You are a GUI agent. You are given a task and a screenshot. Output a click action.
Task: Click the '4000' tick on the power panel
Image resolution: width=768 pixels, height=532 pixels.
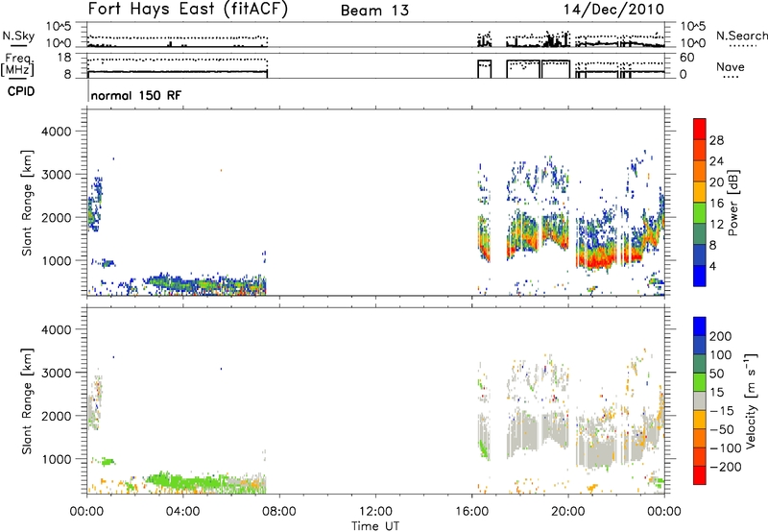tap(57, 132)
